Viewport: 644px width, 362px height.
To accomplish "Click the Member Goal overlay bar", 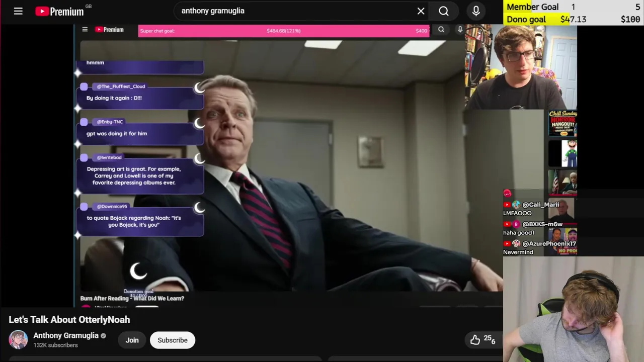I will coord(574,7).
